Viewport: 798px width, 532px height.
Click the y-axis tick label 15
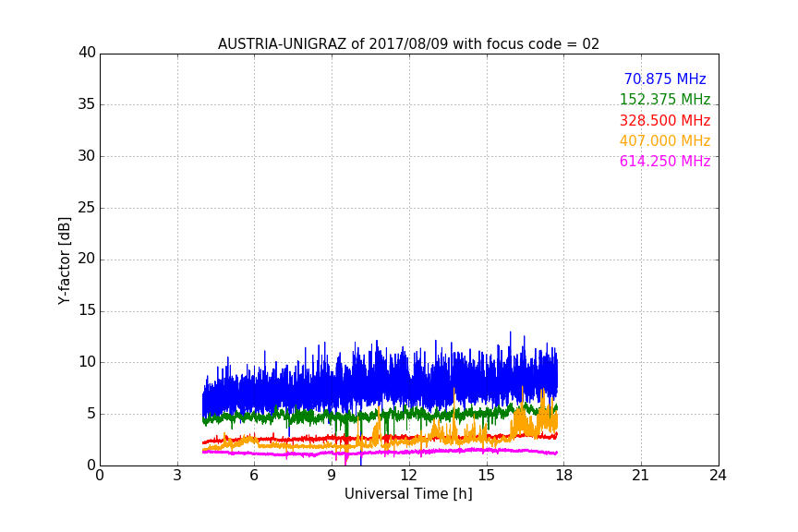(x=87, y=310)
